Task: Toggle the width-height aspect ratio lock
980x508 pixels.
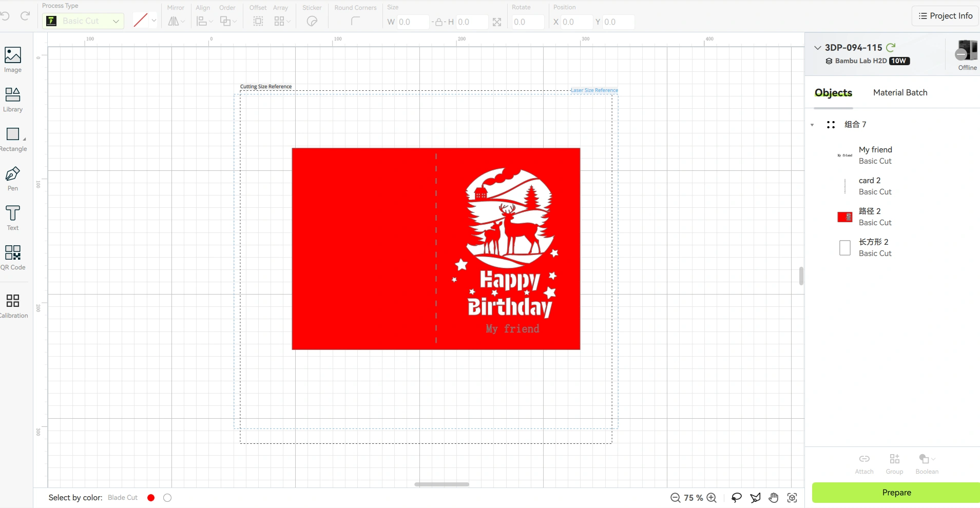Action: 439,22
